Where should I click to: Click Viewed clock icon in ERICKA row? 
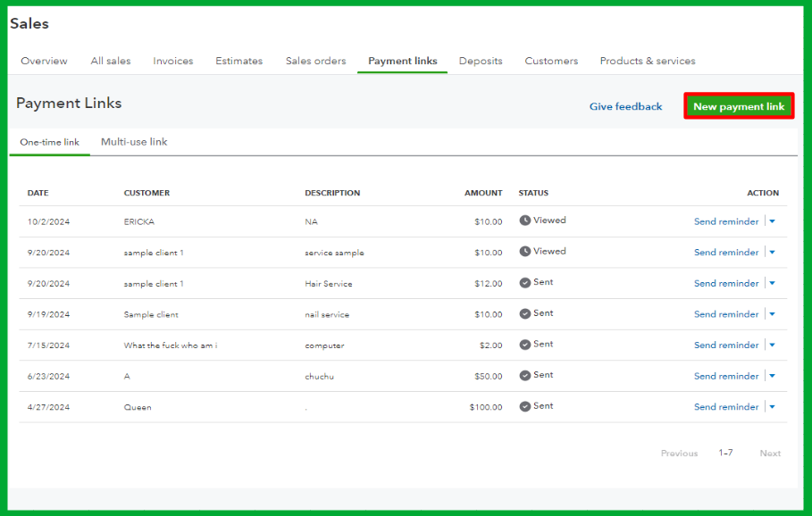tap(525, 221)
